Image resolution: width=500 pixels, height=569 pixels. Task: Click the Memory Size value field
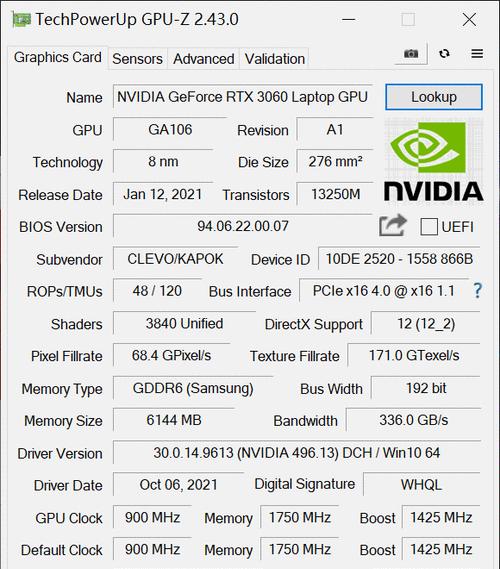pyautogui.click(x=174, y=420)
